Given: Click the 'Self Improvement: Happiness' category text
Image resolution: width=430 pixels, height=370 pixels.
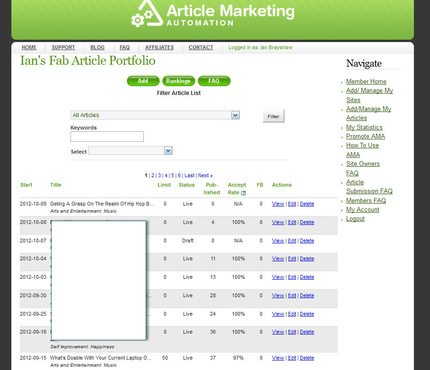Looking at the screenshot, I should [x=82, y=347].
